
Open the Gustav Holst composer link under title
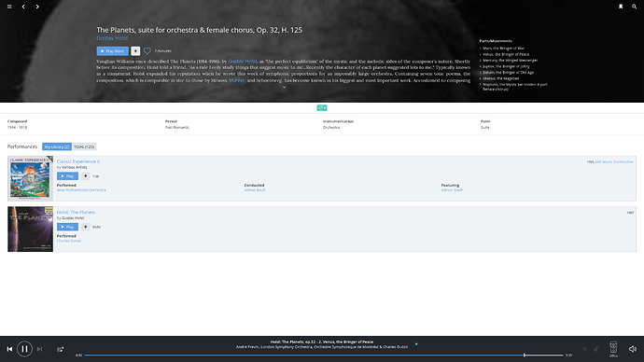click(x=112, y=38)
